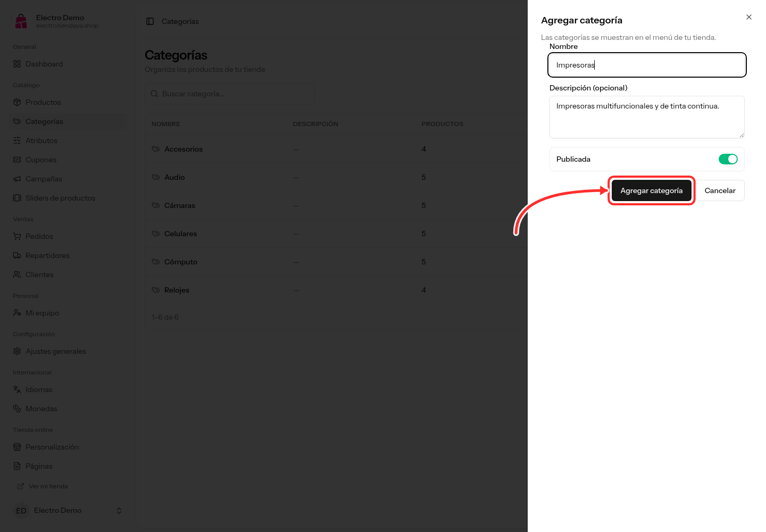Open Cupones section
This screenshot has height=532, width=766.
(x=68, y=160)
